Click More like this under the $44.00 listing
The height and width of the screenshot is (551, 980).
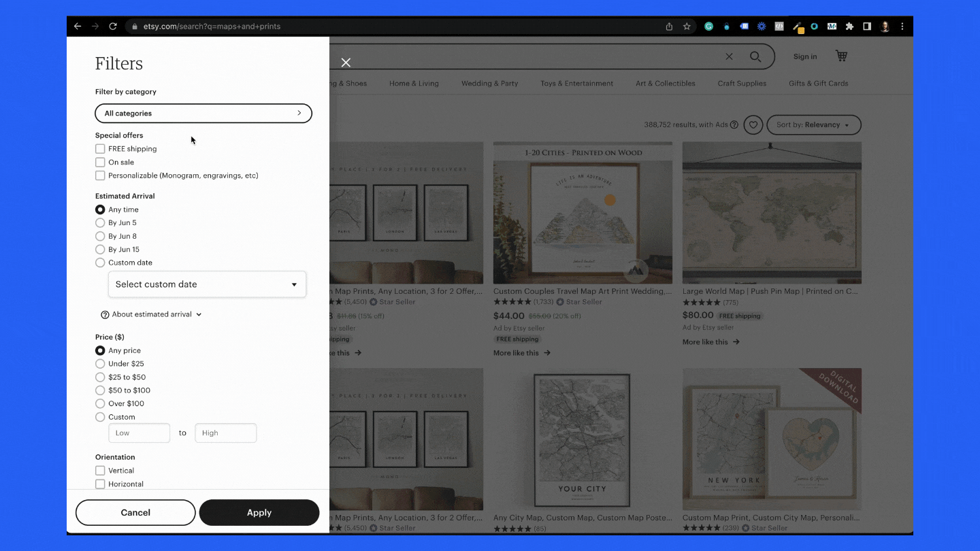[x=522, y=353]
